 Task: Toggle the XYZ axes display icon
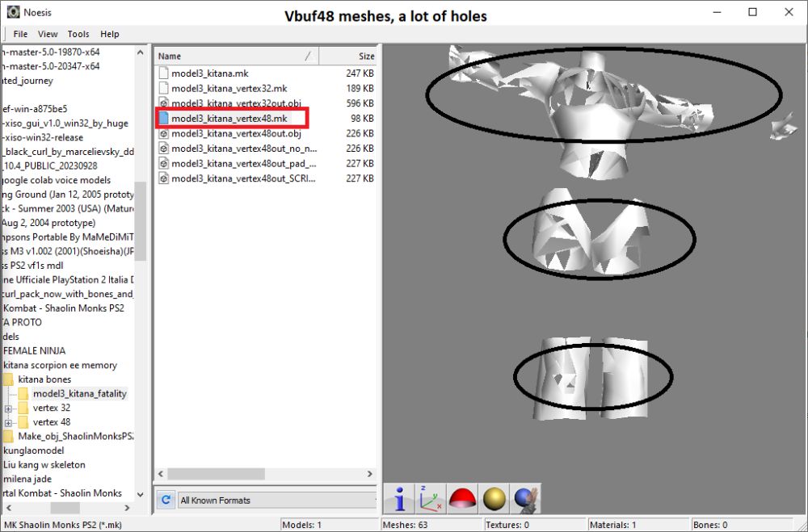click(x=430, y=500)
